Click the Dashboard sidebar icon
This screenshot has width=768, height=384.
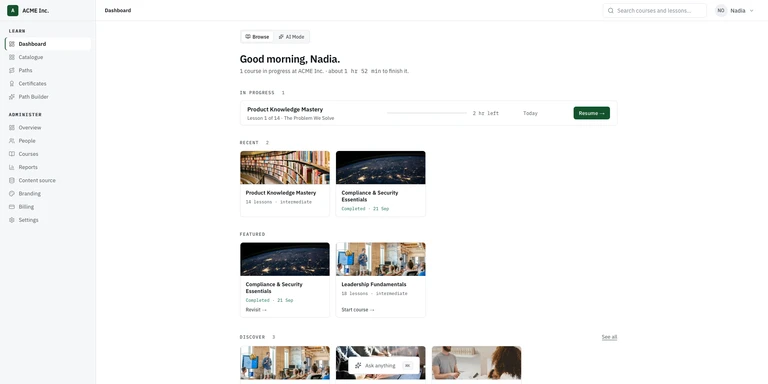[12, 44]
